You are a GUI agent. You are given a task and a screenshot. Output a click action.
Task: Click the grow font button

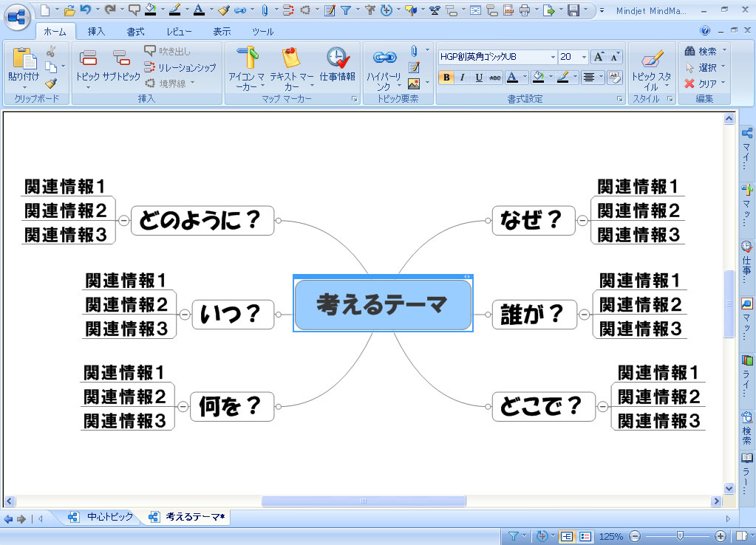[599, 57]
